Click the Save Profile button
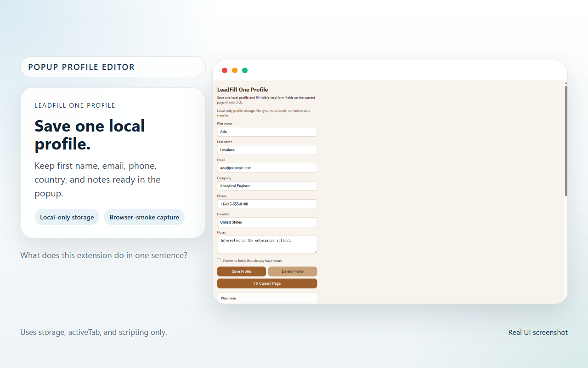This screenshot has width=588, height=368. (x=242, y=271)
